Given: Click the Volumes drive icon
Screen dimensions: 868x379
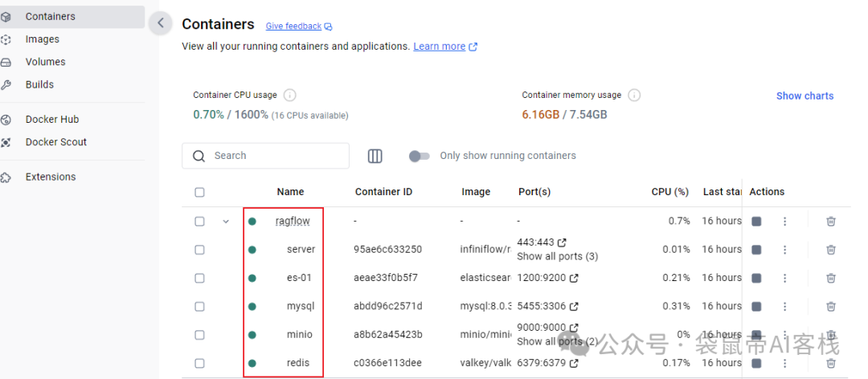Looking at the screenshot, I should tap(6, 62).
